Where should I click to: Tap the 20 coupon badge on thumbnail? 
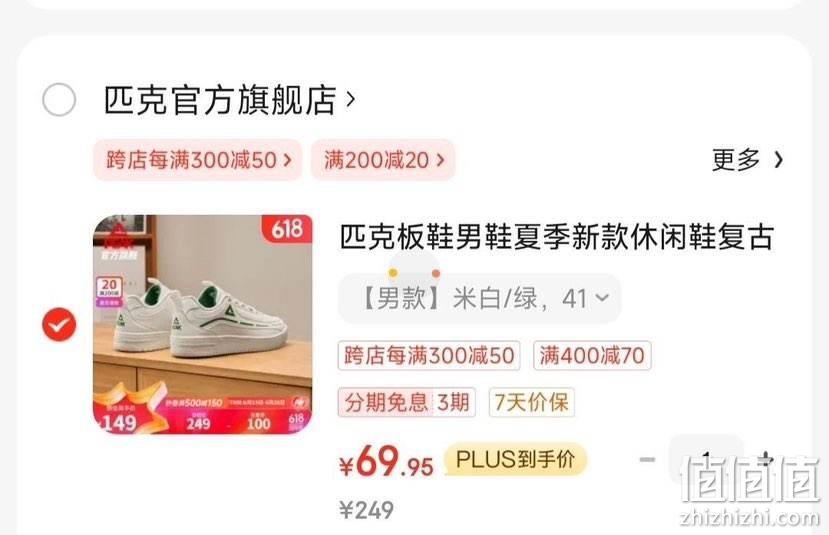coord(109,291)
